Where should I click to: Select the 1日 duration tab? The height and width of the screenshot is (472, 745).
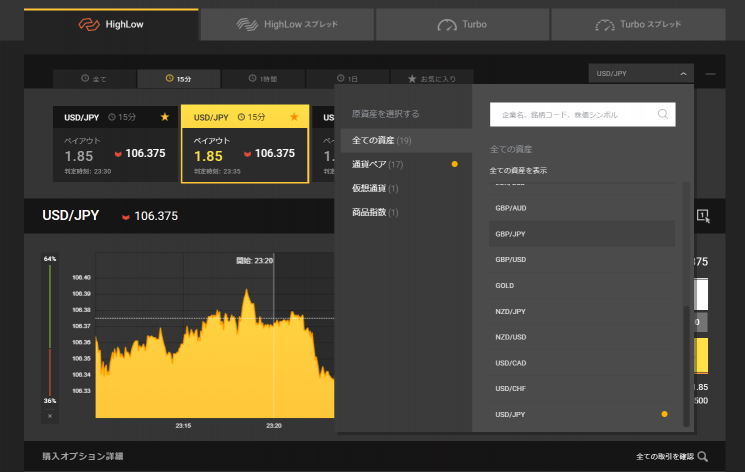347,79
